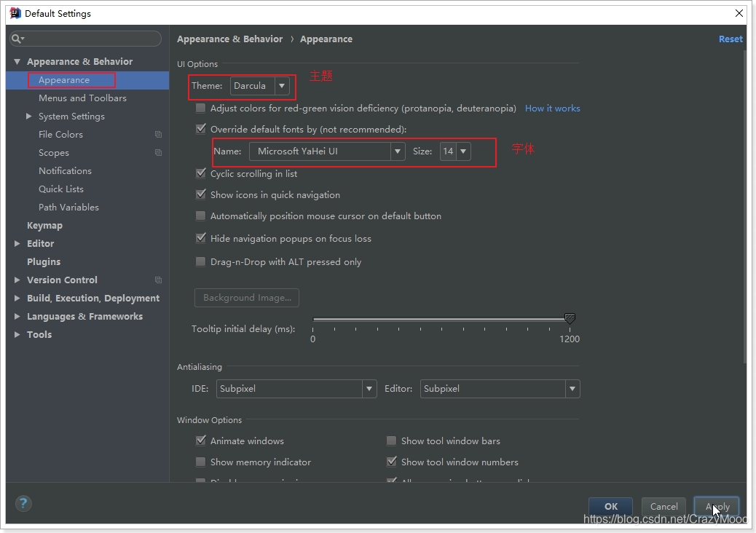Open the How it works link
756x533 pixels.
click(553, 108)
